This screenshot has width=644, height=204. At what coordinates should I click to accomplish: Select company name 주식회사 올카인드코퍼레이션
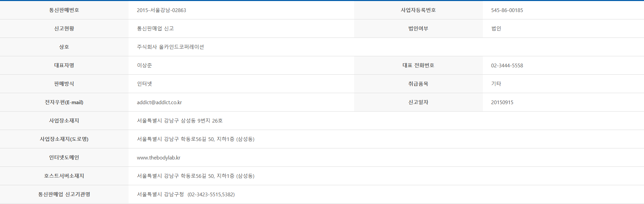point(170,47)
